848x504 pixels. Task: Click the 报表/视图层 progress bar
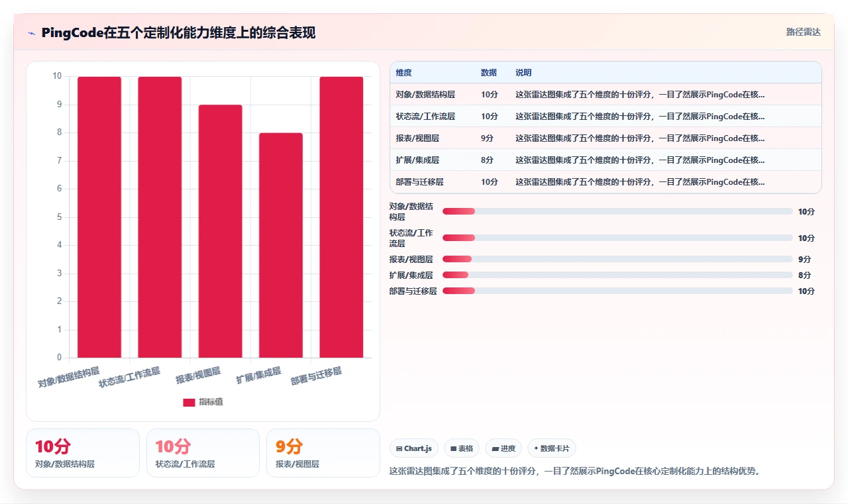pyautogui.click(x=617, y=259)
